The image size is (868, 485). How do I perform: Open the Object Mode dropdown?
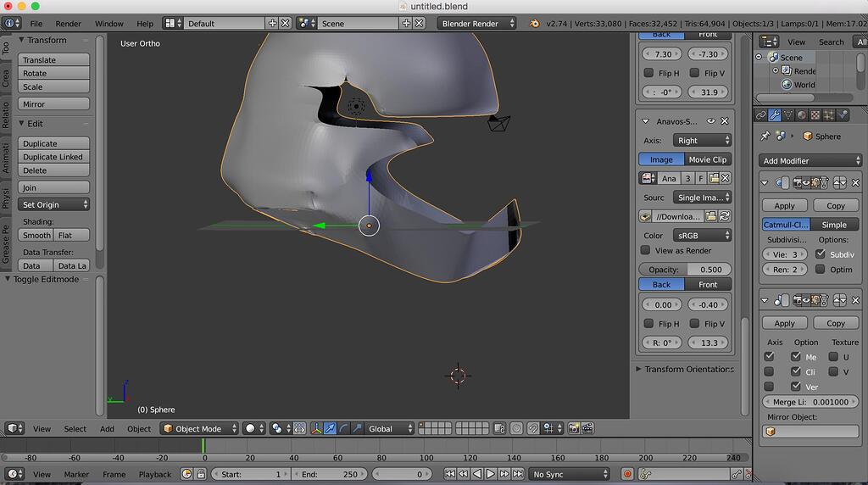pyautogui.click(x=200, y=428)
